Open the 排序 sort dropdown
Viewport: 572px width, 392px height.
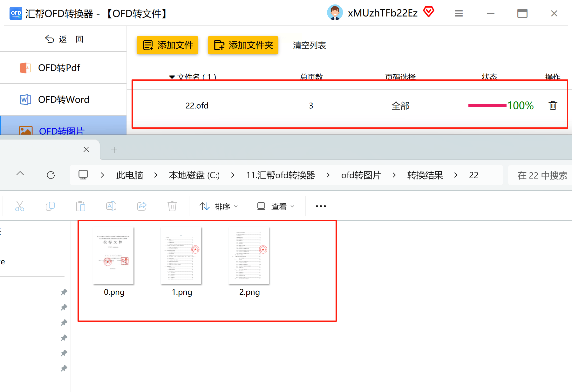(219, 206)
